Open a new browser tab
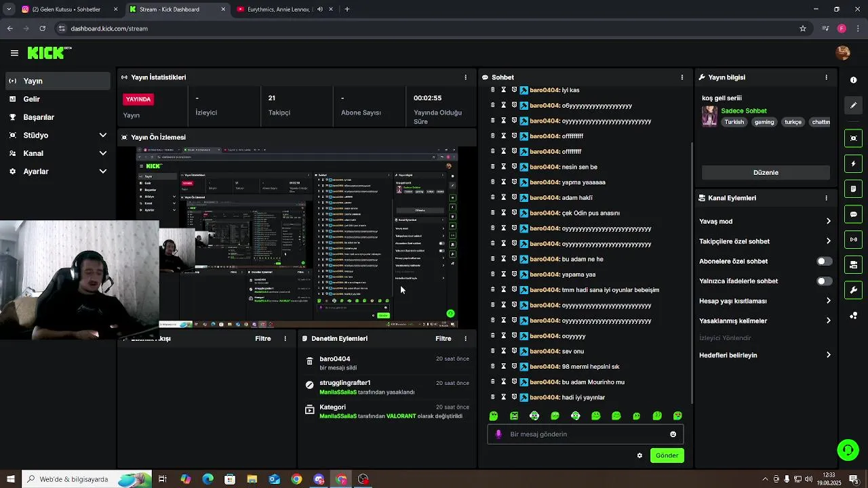868x488 pixels. point(347,9)
